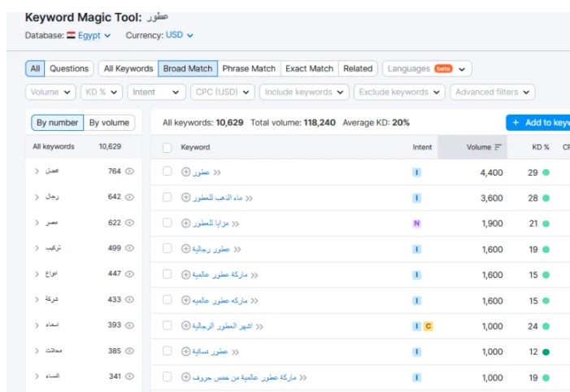Select the Broad Match tab
Viewport: 570px width, 392px height.
(188, 69)
